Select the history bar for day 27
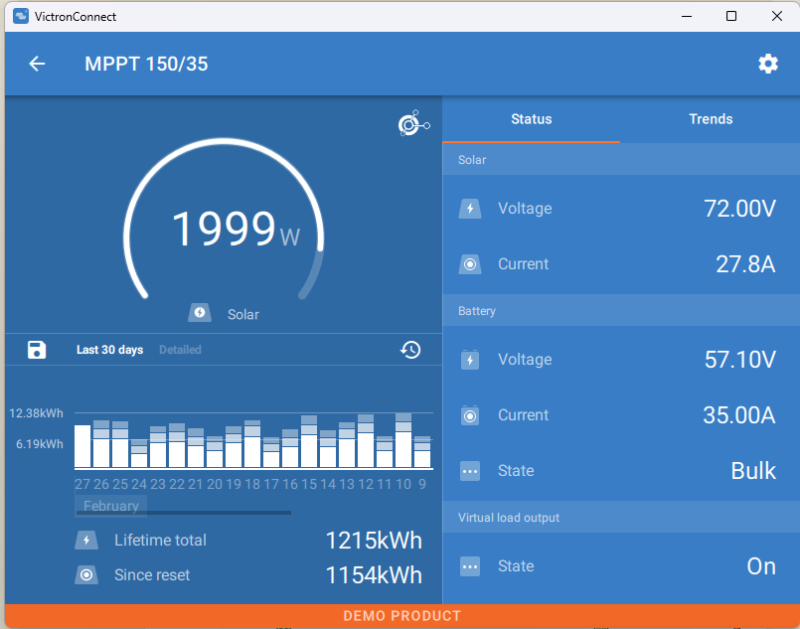 click(83, 446)
